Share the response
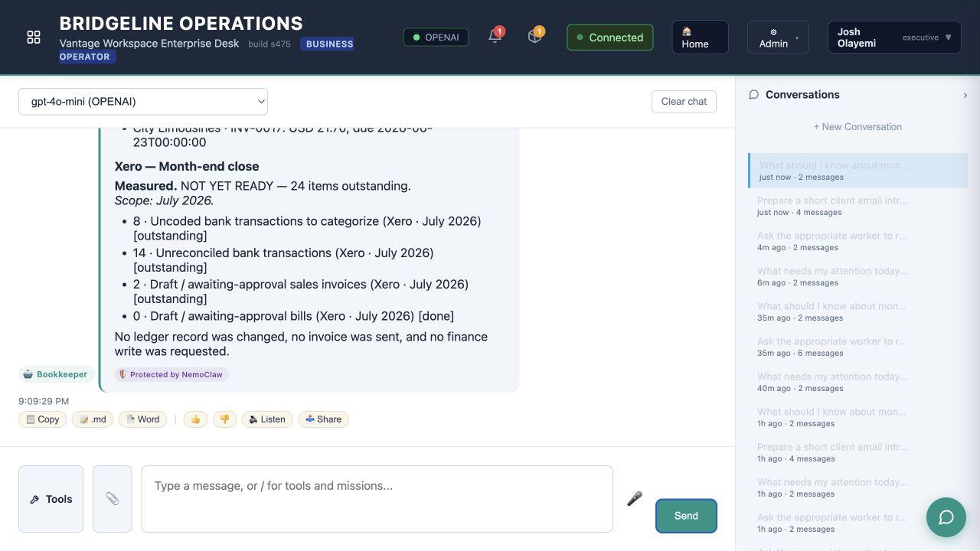 323,419
